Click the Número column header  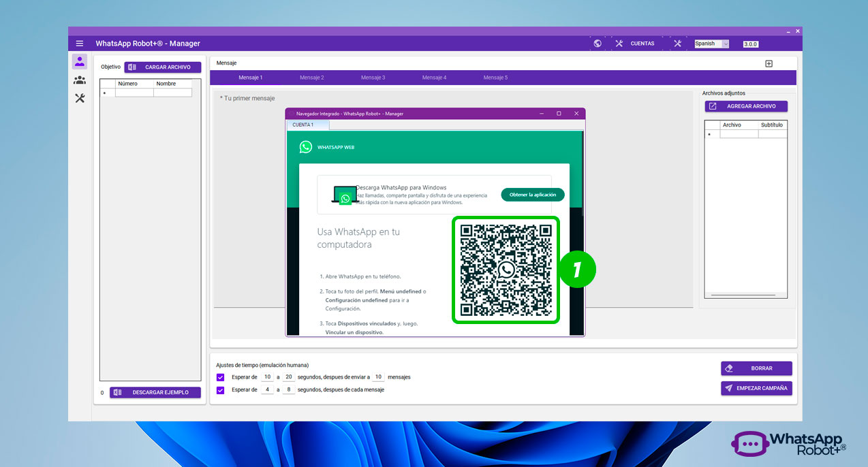pyautogui.click(x=134, y=84)
